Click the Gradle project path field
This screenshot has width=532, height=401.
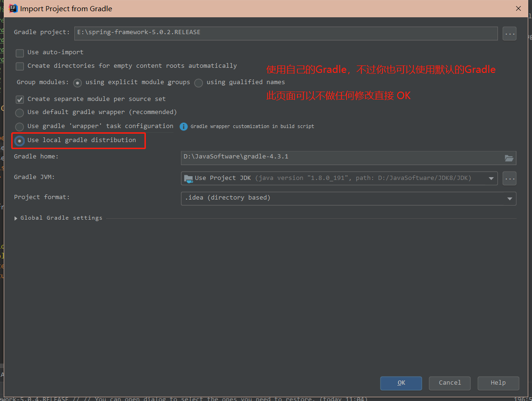[286, 33]
